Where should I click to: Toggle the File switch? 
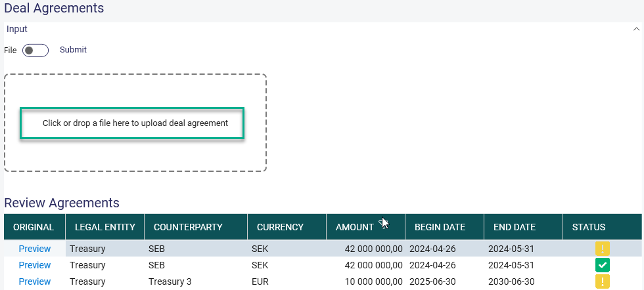coord(35,51)
